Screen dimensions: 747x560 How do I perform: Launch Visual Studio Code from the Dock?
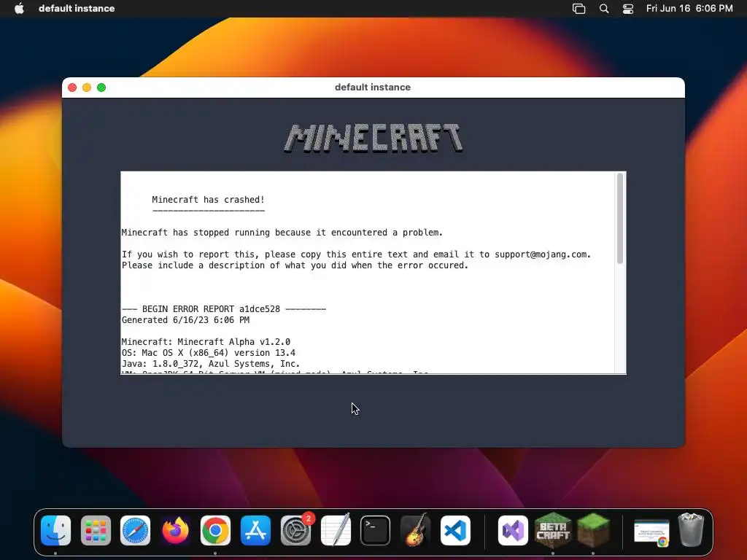pos(455,531)
